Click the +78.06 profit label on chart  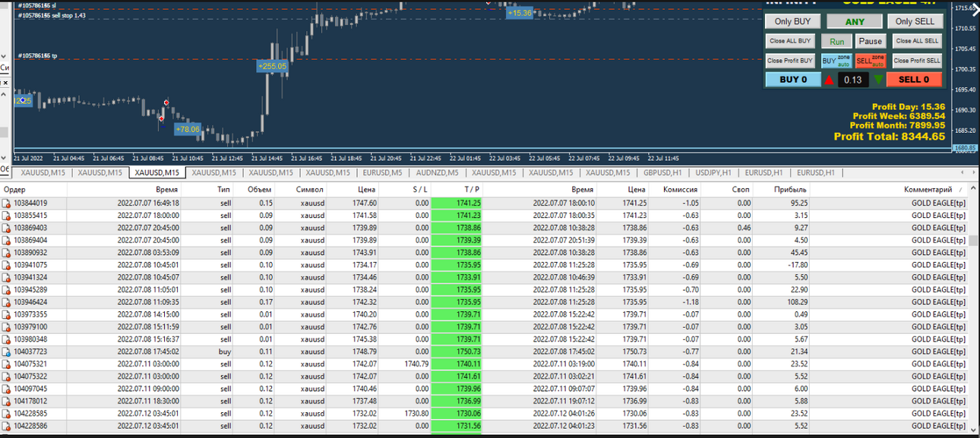188,129
